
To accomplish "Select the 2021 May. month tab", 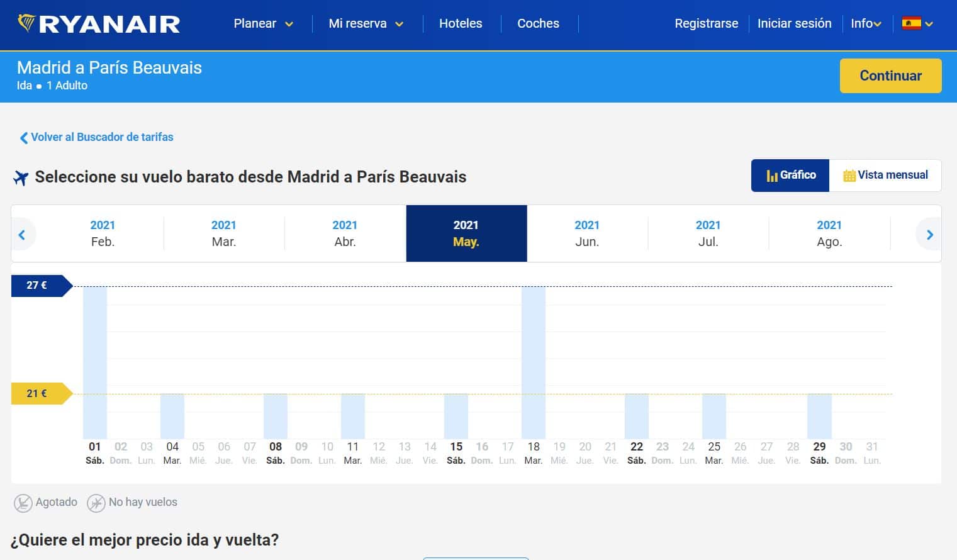I will (x=466, y=233).
